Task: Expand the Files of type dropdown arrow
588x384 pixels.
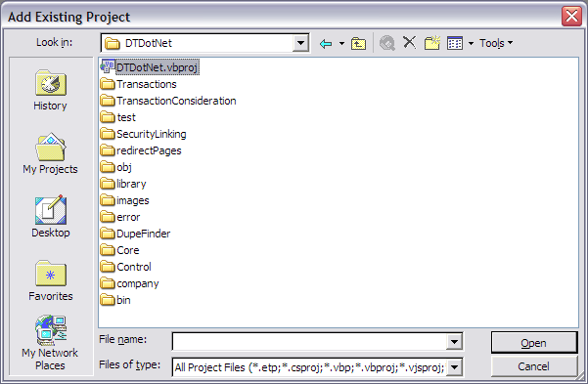Action: pyautogui.click(x=454, y=367)
